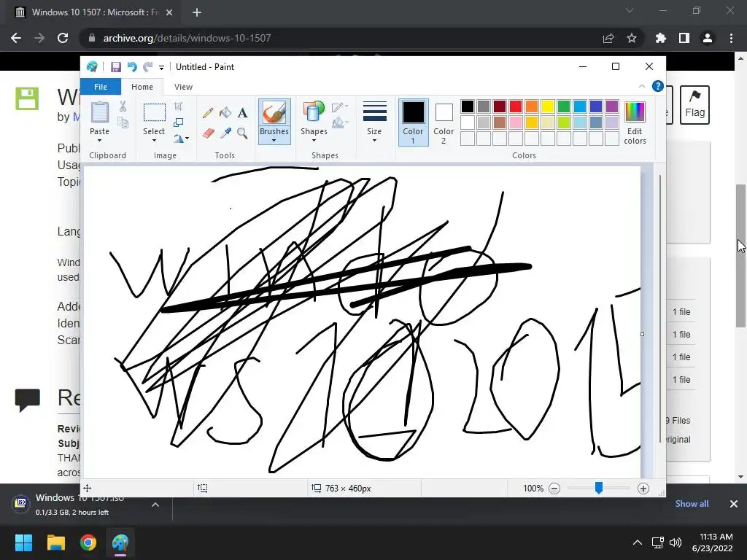747x560 pixels.
Task: Switch to the Home ribbon tab
Action: pyautogui.click(x=142, y=87)
